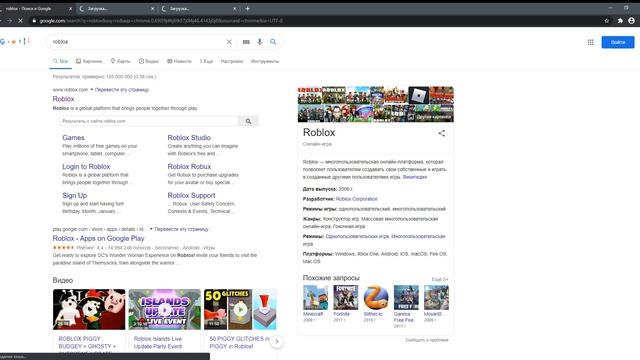Viewport: 640px width, 360px height.
Task: Click the blue Sign in button
Action: [618, 42]
